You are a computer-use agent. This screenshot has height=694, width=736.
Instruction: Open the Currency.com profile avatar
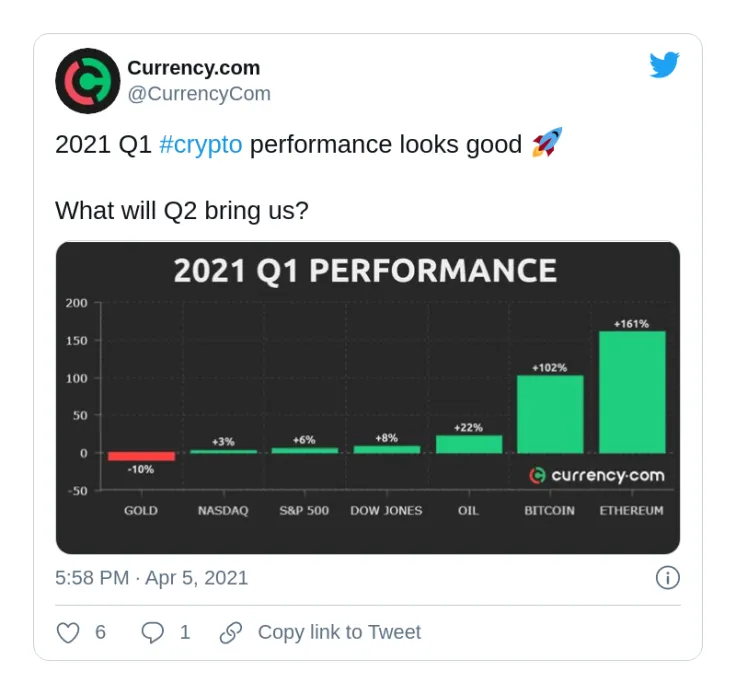(88, 81)
